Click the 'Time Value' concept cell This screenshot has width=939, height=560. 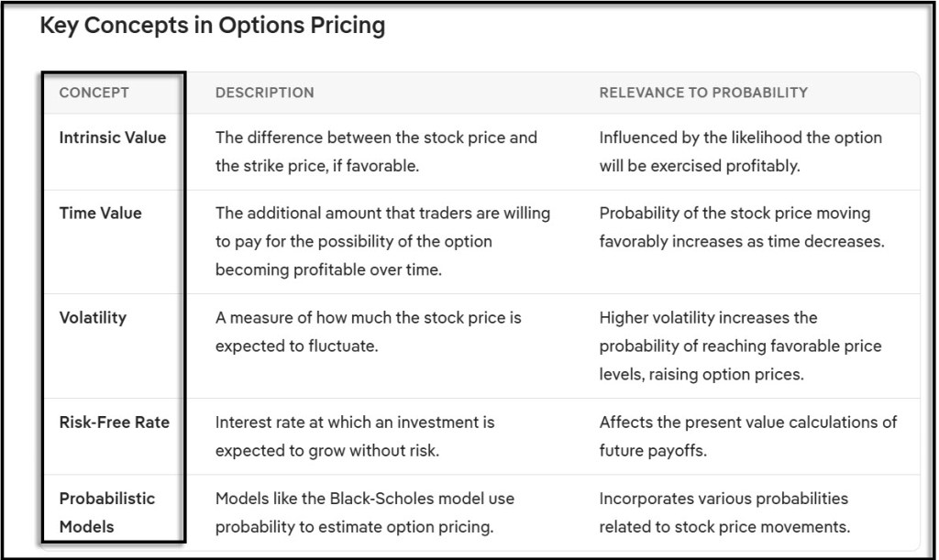[100, 213]
